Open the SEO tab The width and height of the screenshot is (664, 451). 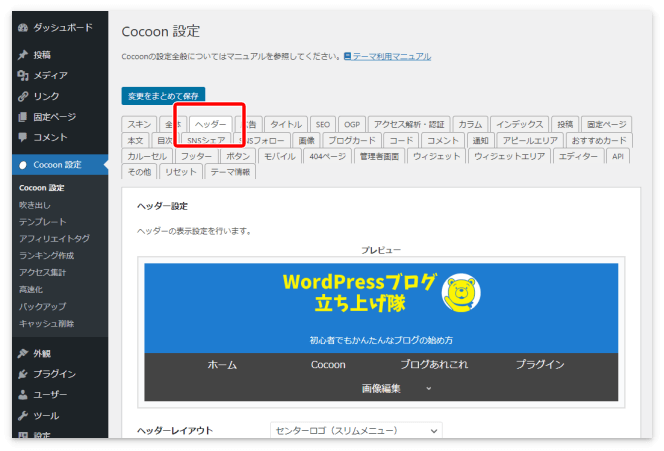pyautogui.click(x=323, y=124)
